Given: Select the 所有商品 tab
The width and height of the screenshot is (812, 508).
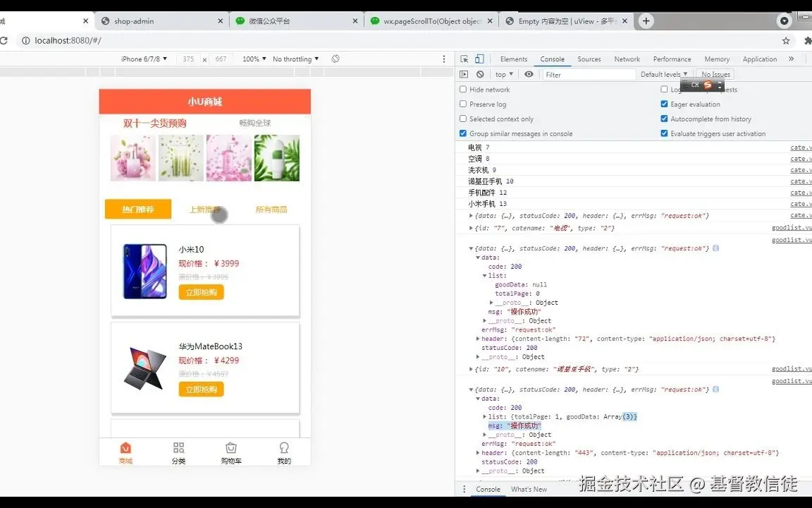Looking at the screenshot, I should [271, 210].
